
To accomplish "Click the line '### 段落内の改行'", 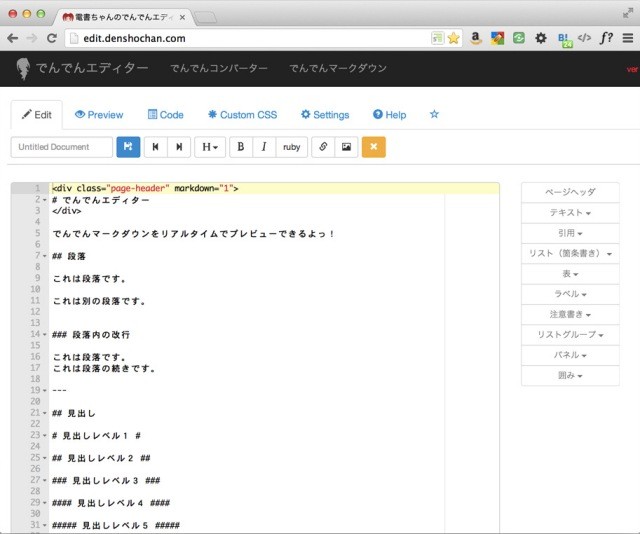I will coord(91,335).
